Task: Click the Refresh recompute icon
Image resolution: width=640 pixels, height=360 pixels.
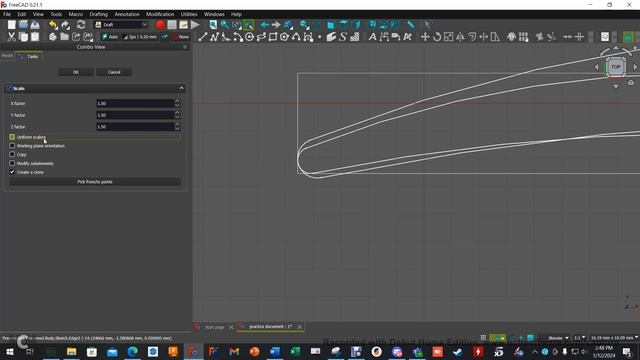Action: pos(81,25)
